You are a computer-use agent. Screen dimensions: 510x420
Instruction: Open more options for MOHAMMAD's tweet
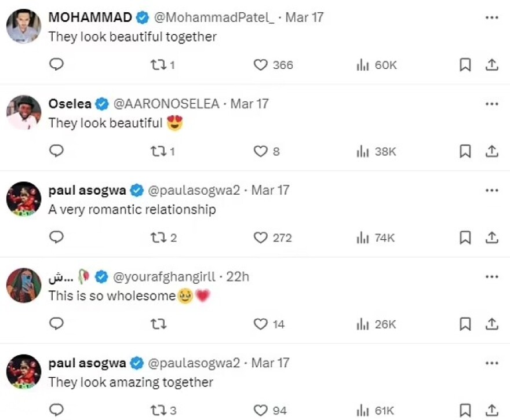491,17
